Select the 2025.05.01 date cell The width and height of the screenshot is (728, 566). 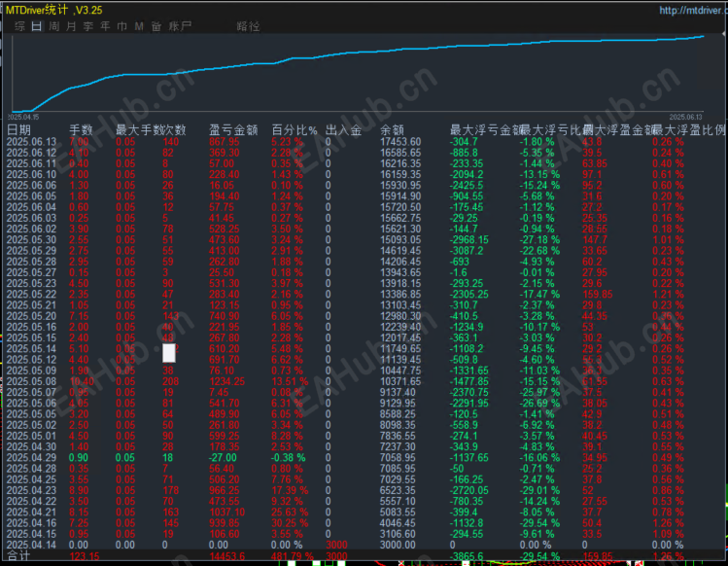point(31,436)
